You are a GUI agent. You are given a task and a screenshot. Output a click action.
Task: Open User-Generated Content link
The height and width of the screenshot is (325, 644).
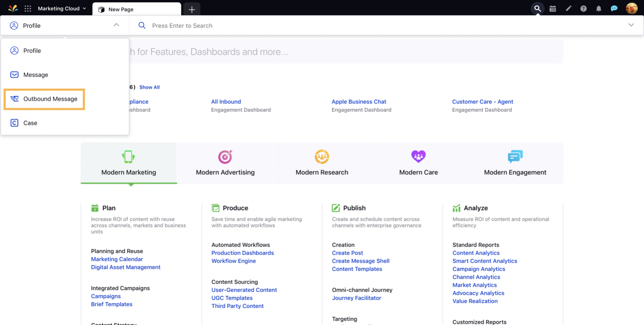tap(244, 290)
